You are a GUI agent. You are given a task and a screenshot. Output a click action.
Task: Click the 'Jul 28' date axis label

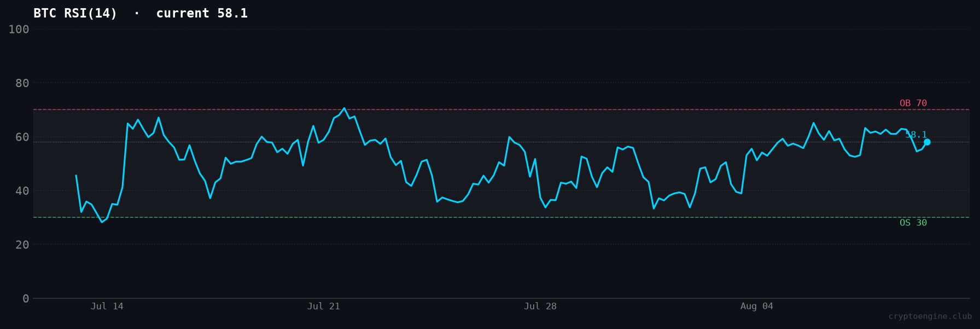540,306
